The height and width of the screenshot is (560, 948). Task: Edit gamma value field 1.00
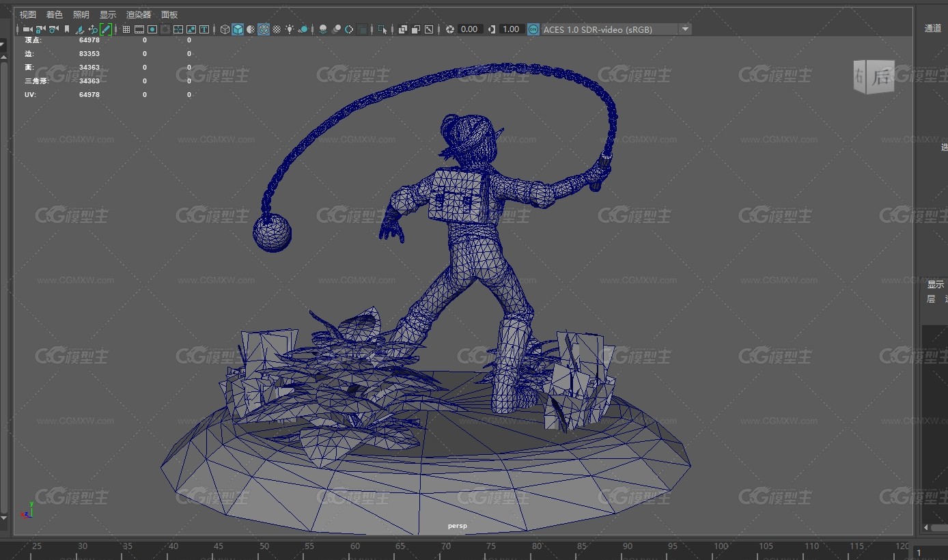pos(512,29)
